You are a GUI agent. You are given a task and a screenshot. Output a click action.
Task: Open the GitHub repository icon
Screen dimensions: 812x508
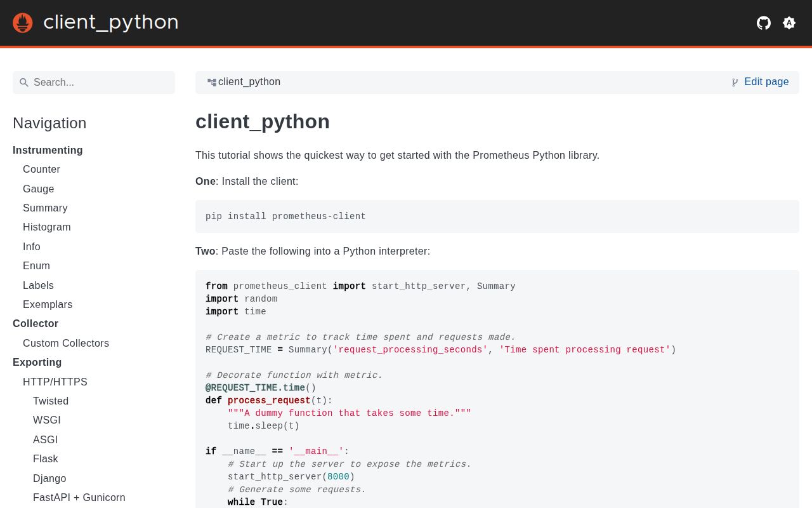[764, 23]
